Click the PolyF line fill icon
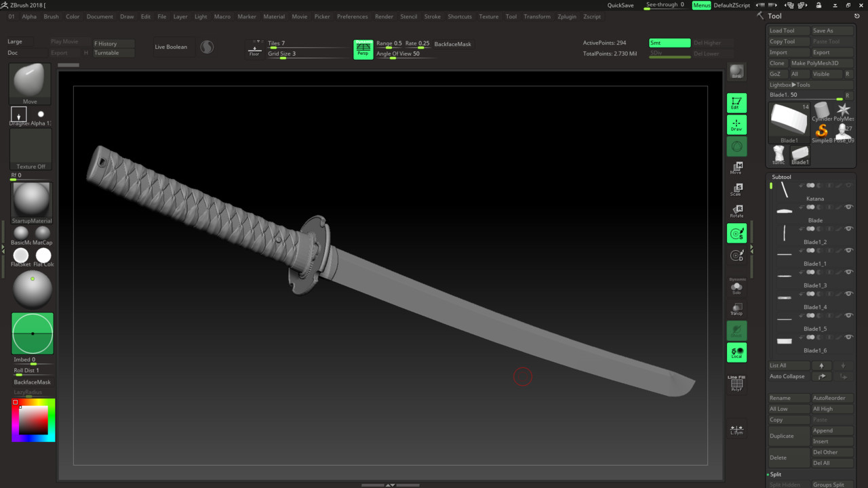This screenshot has width=868, height=488. [736, 384]
